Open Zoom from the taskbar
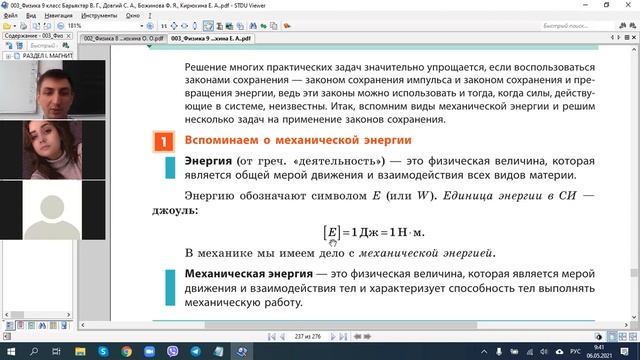Image resolution: width=640 pixels, height=360 pixels. pyautogui.click(x=149, y=351)
